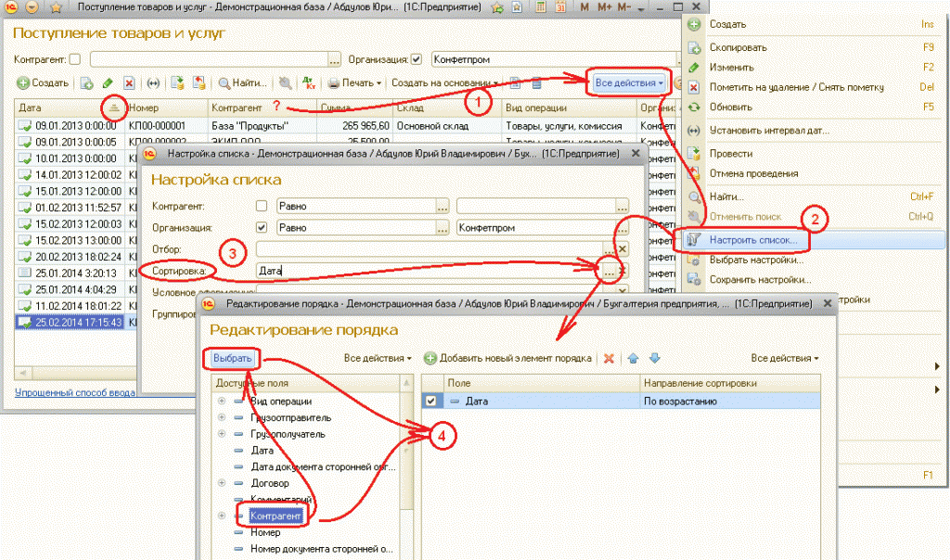Click the pencil edit icon in main toolbar

coord(108,83)
